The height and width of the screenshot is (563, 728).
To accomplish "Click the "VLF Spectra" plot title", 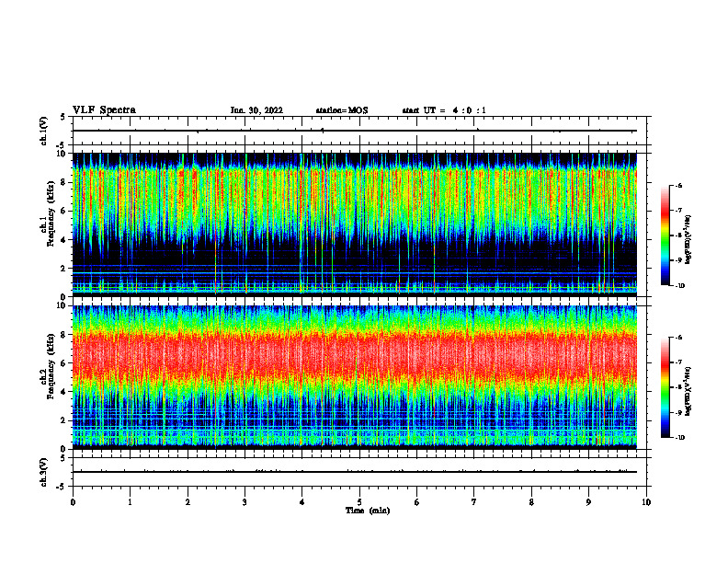I will [x=104, y=110].
